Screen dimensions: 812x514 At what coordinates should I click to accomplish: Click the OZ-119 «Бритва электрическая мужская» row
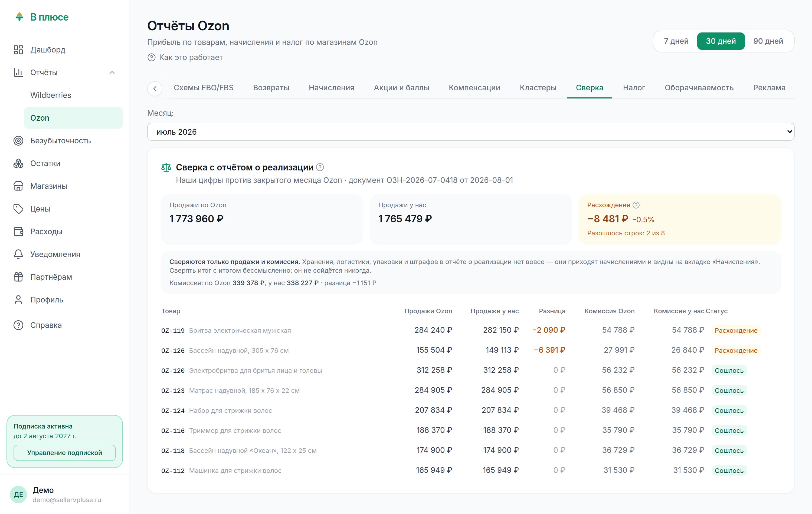[x=471, y=330]
